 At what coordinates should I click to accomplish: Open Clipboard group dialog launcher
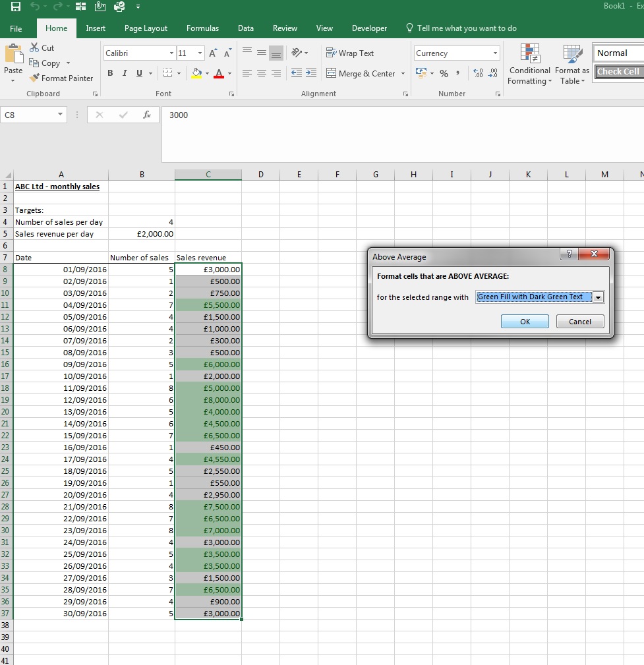click(96, 94)
